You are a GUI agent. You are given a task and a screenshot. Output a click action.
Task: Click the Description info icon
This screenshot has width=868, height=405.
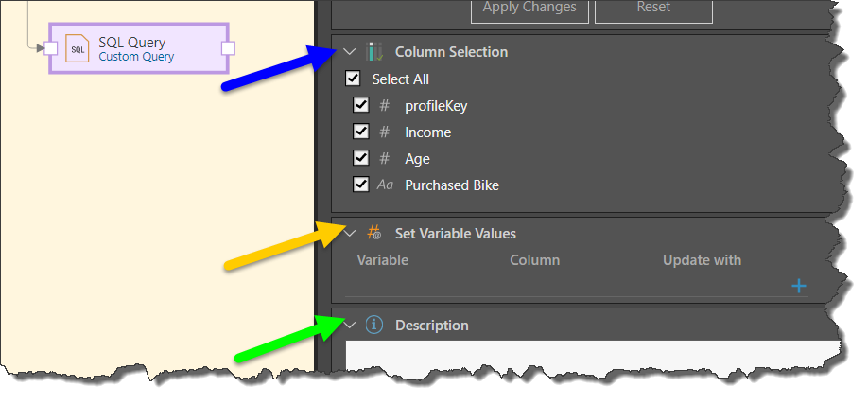click(374, 325)
